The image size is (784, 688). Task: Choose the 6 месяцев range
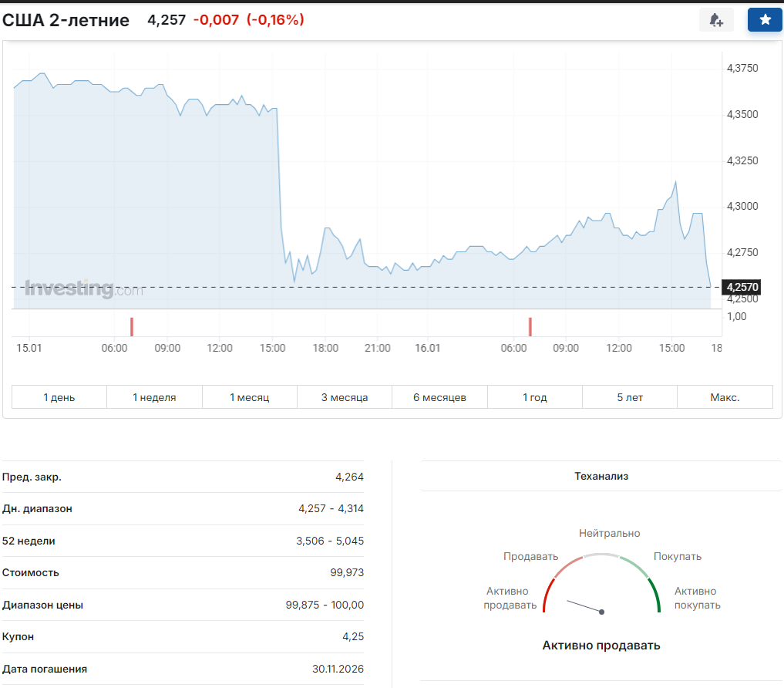pos(439,397)
